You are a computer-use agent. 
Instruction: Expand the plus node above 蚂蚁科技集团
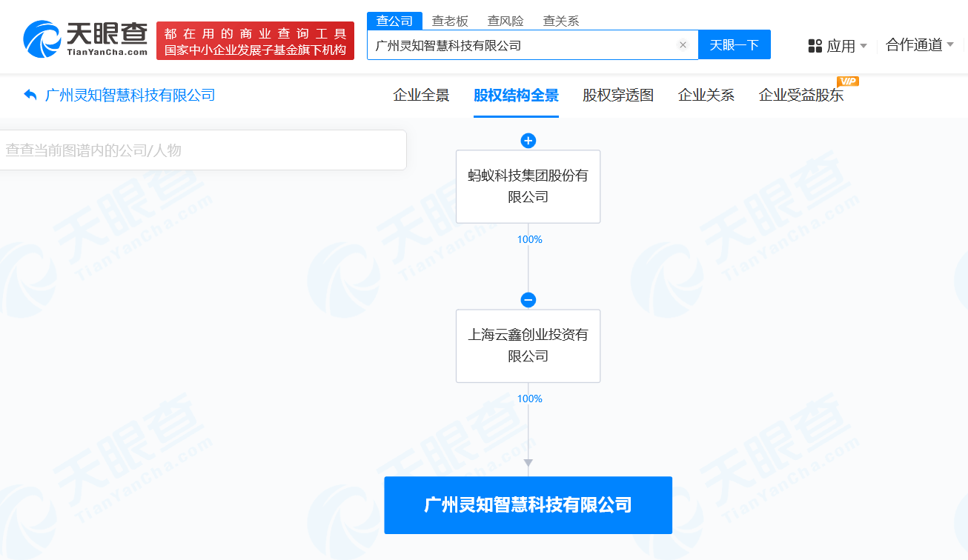pos(528,141)
